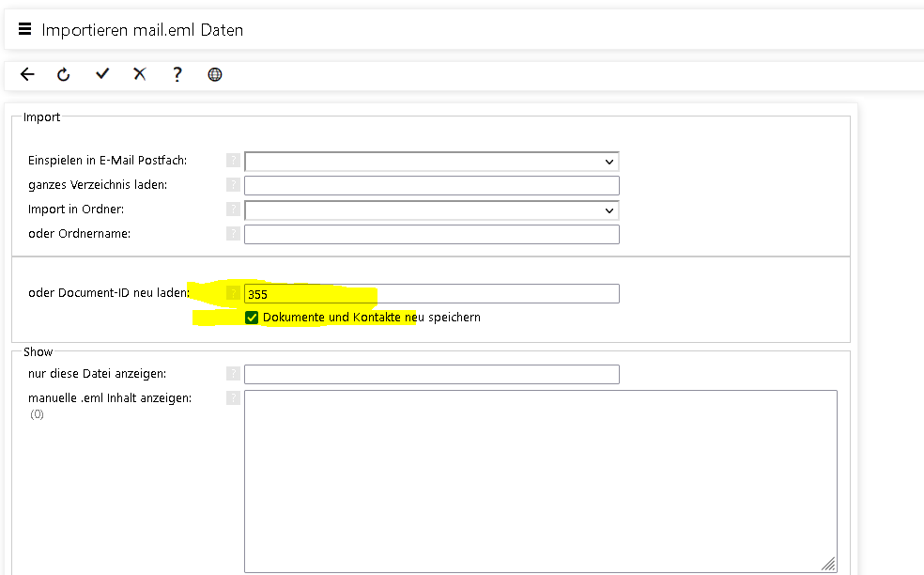Cancel using the X toolbar icon
Image resolution: width=924 pixels, height=575 pixels.
(140, 74)
